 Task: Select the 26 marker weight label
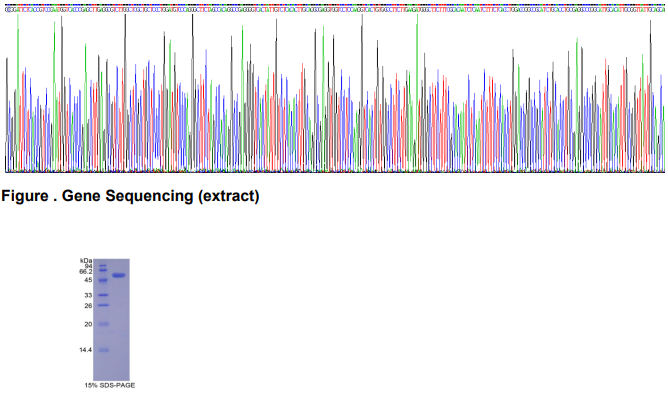[88, 306]
